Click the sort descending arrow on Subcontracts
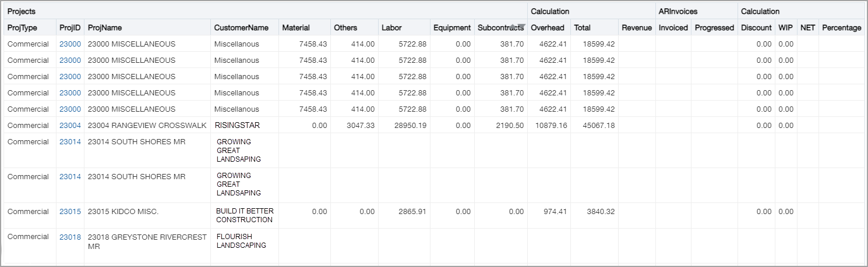The width and height of the screenshot is (868, 267). (x=521, y=26)
